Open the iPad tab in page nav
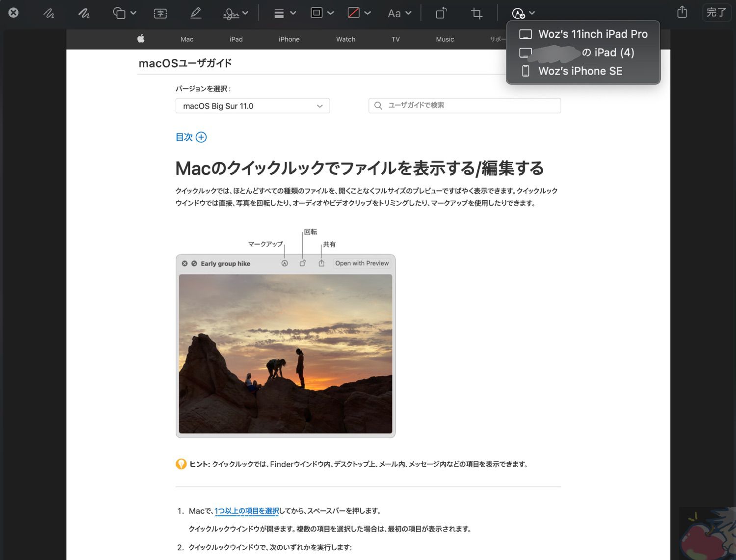This screenshot has width=736, height=560. [x=236, y=39]
